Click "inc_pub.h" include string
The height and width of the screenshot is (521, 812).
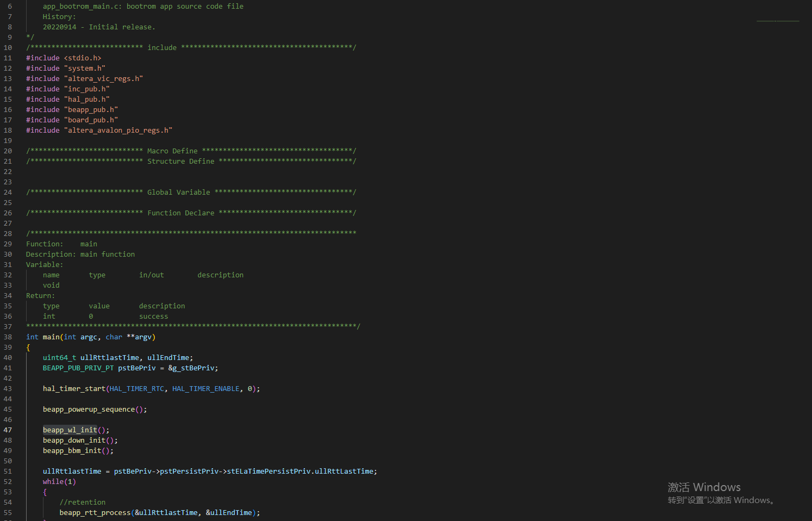pyautogui.click(x=87, y=89)
